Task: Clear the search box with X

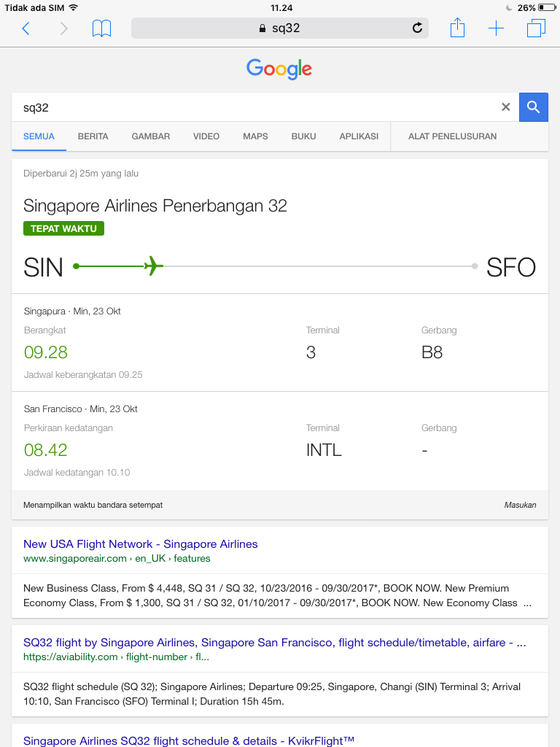Action: click(505, 107)
